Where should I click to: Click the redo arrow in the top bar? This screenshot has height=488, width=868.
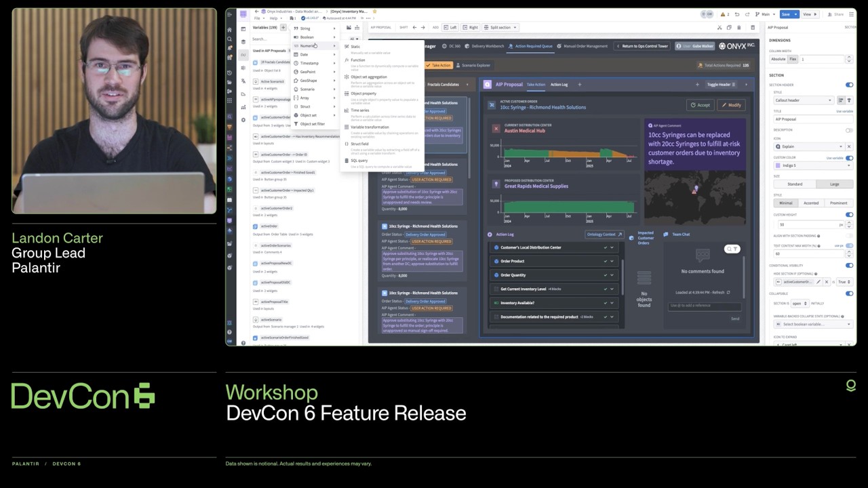pos(747,14)
